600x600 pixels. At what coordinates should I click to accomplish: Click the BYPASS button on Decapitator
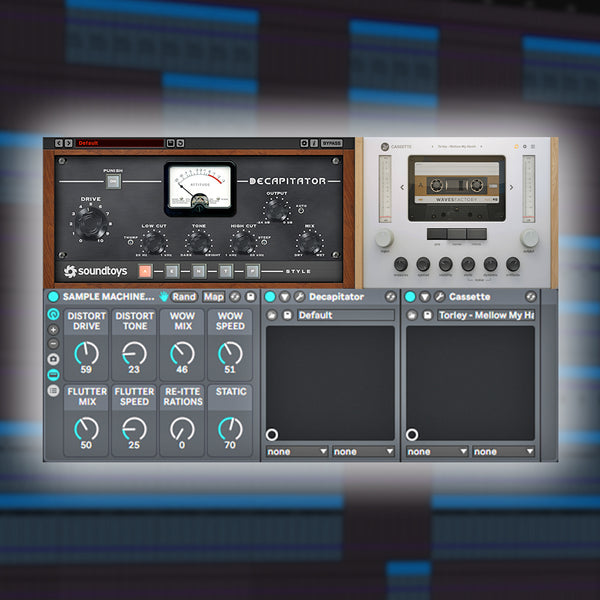pos(331,143)
